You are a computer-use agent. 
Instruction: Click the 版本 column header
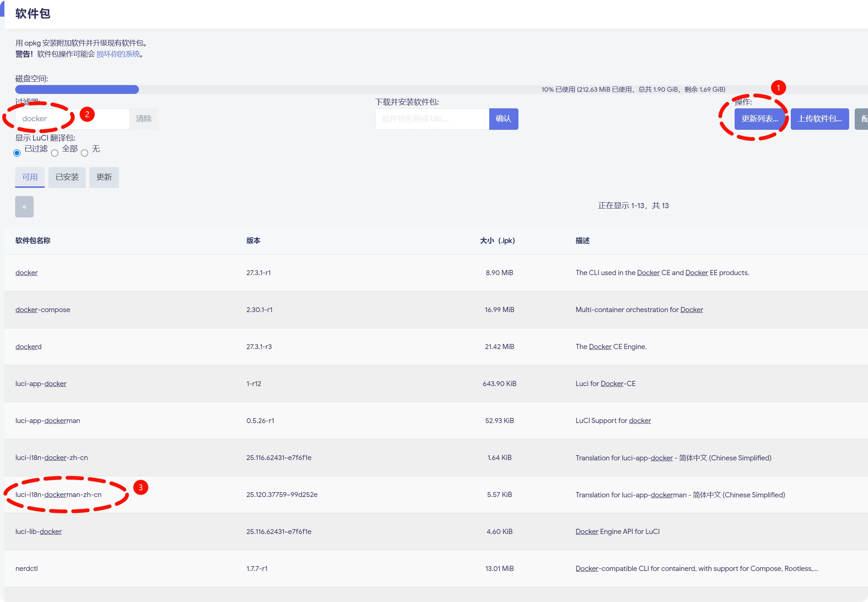pyautogui.click(x=253, y=241)
